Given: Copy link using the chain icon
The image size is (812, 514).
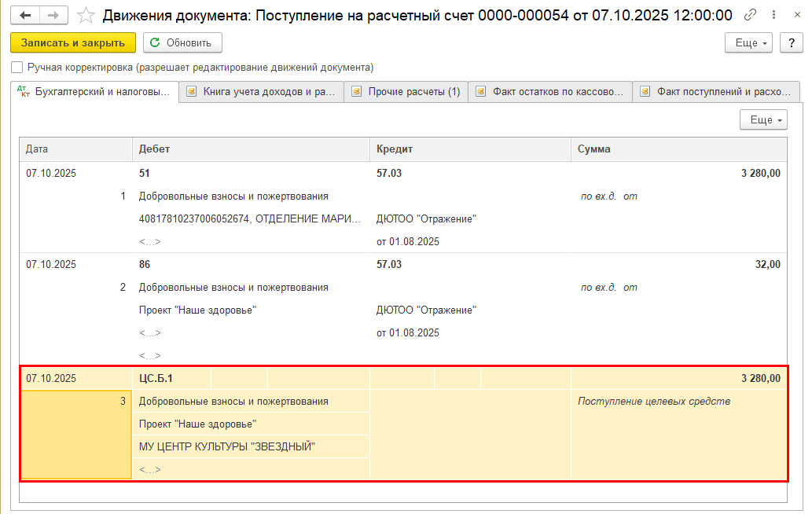Looking at the screenshot, I should coord(751,16).
